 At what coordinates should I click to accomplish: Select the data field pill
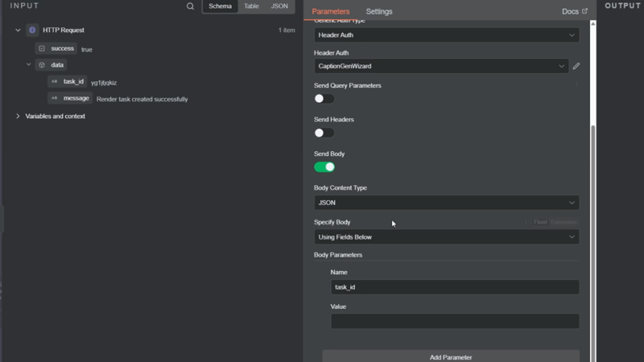(x=51, y=65)
